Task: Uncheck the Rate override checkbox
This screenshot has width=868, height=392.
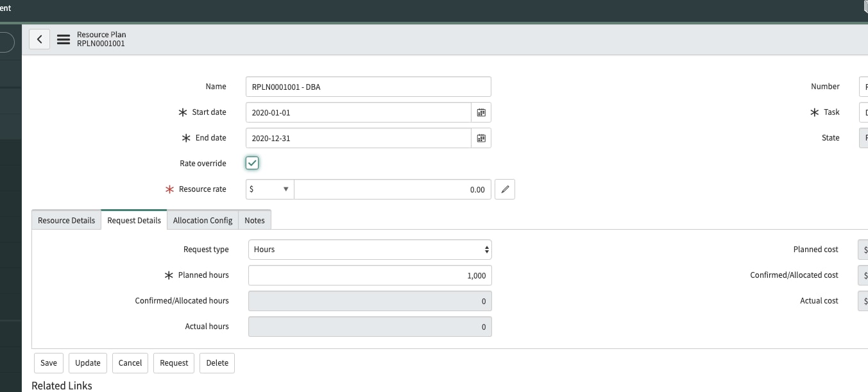Action: (x=251, y=163)
